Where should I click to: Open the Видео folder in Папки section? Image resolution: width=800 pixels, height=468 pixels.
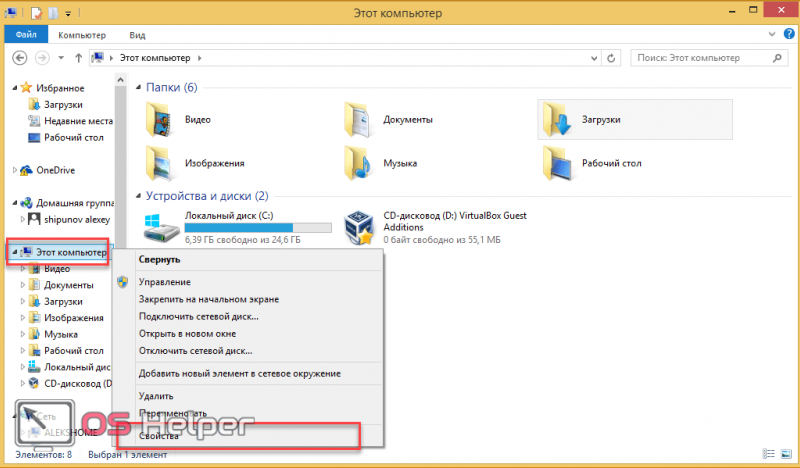click(x=178, y=119)
